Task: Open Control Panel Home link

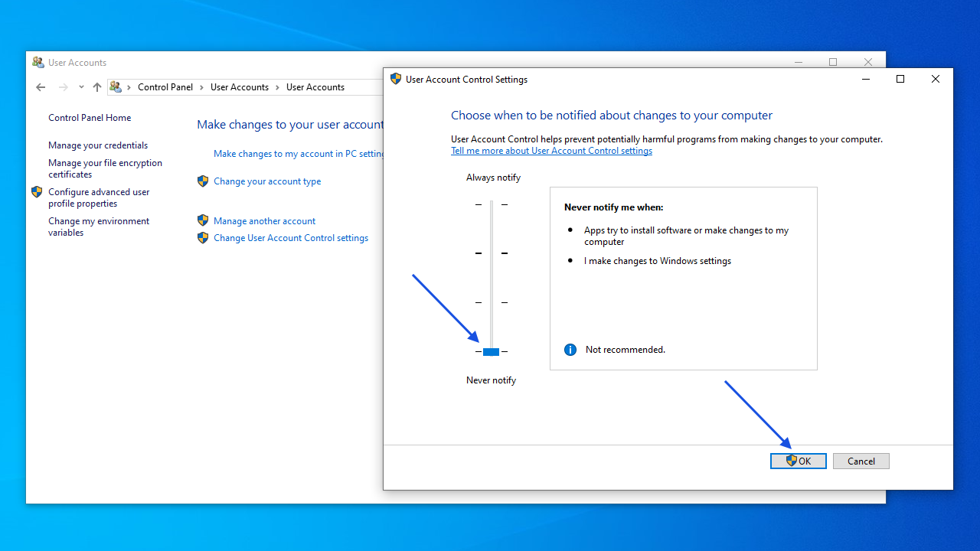Action: tap(90, 118)
